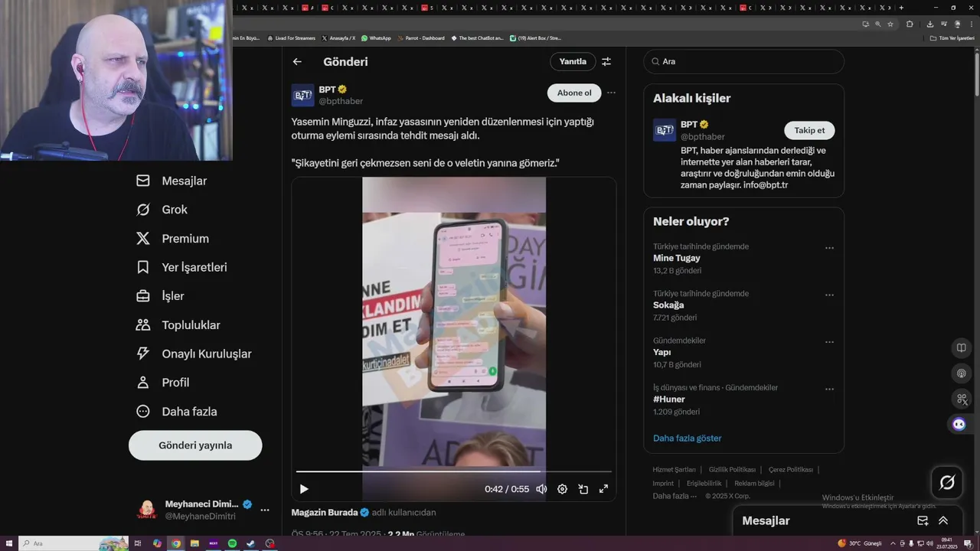The image size is (980, 551).
Task: Open Steam from the taskbar
Action: click(250, 543)
